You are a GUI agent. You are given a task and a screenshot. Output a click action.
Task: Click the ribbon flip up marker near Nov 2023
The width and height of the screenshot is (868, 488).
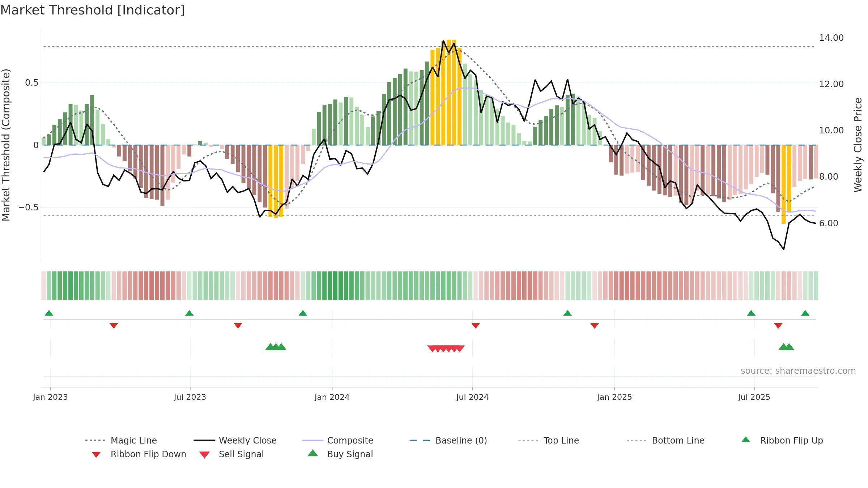(303, 313)
